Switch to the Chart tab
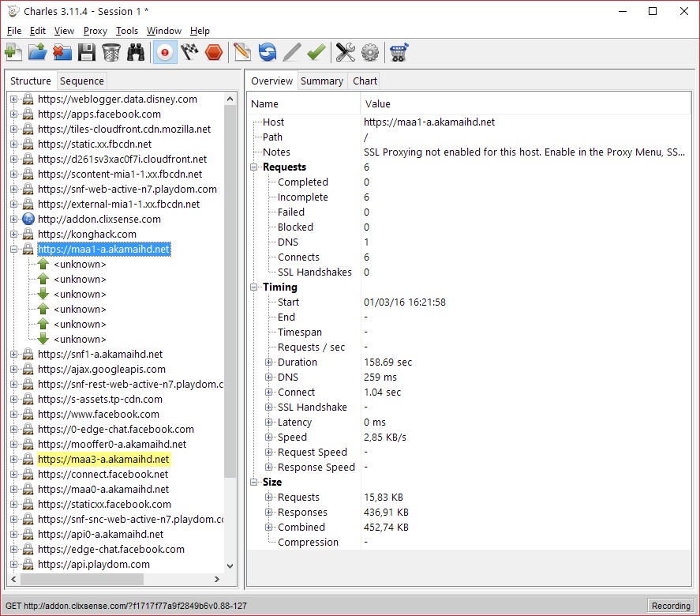The height and width of the screenshot is (616, 700). [x=365, y=81]
